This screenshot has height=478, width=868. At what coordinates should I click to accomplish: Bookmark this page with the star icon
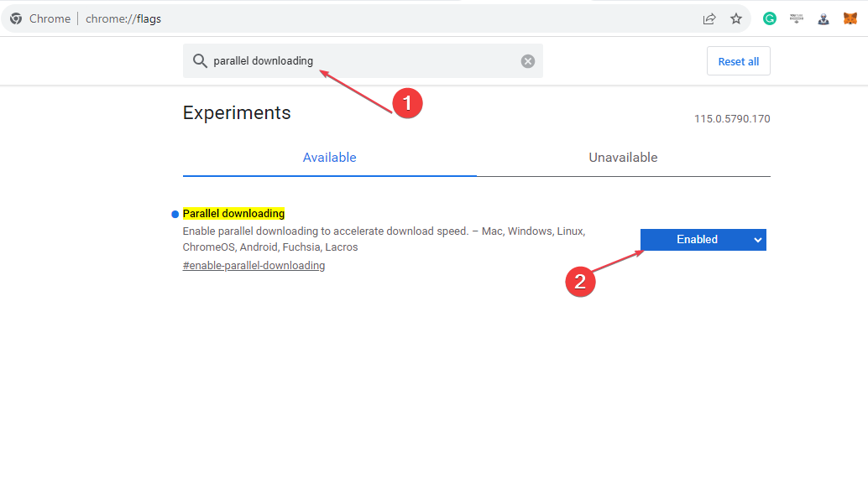(x=735, y=18)
